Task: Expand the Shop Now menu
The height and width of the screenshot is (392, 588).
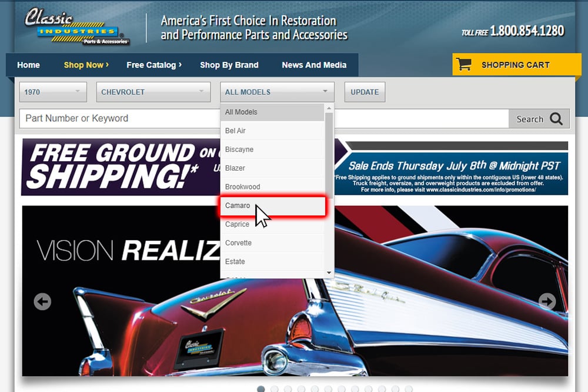Action: pyautogui.click(x=86, y=65)
